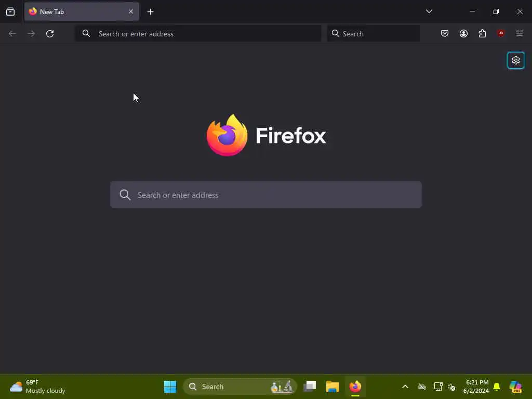Click the toolbar Search box

point(373,34)
